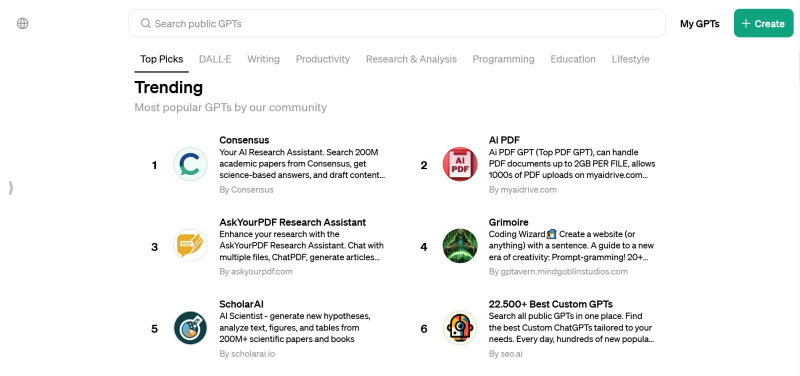Screen dimensions: 800x376
Task: Open the Grimoire green wizard icon
Action: pyautogui.click(x=460, y=246)
